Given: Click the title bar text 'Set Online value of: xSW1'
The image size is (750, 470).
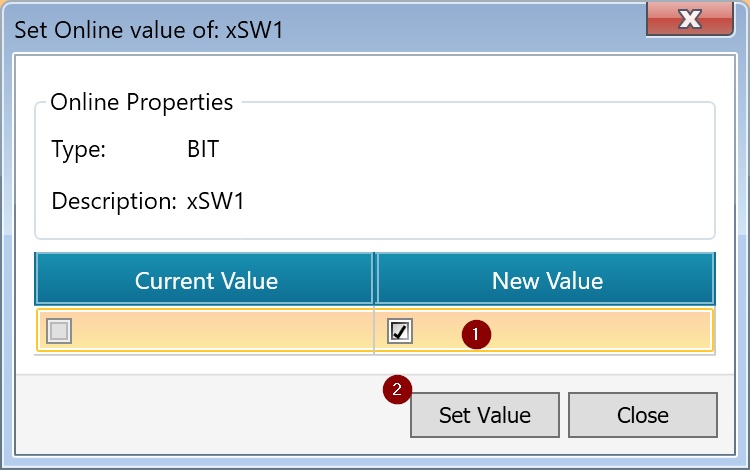Looking at the screenshot, I should tap(148, 29).
